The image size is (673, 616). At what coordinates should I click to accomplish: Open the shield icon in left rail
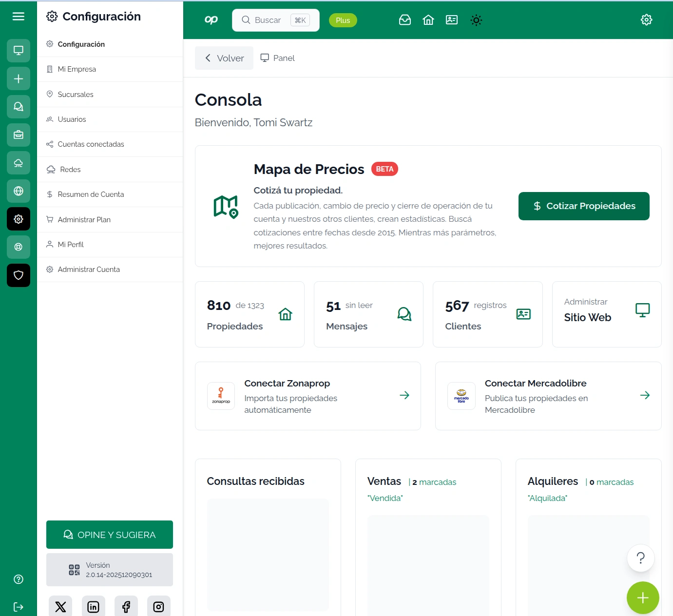pyautogui.click(x=19, y=275)
